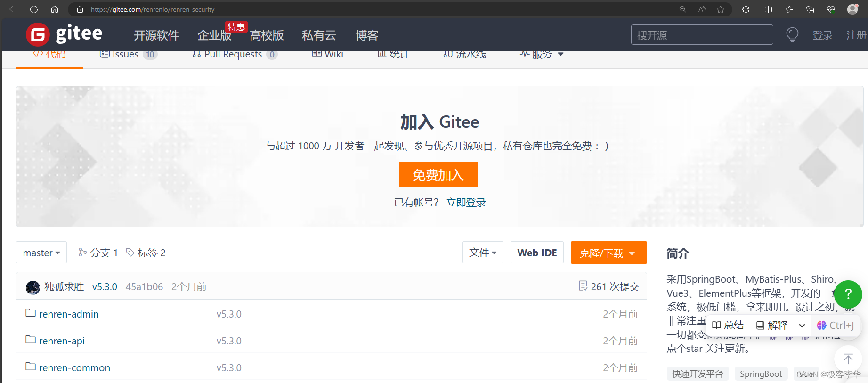Reload the page with refresh icon
868x383 pixels.
[34, 9]
